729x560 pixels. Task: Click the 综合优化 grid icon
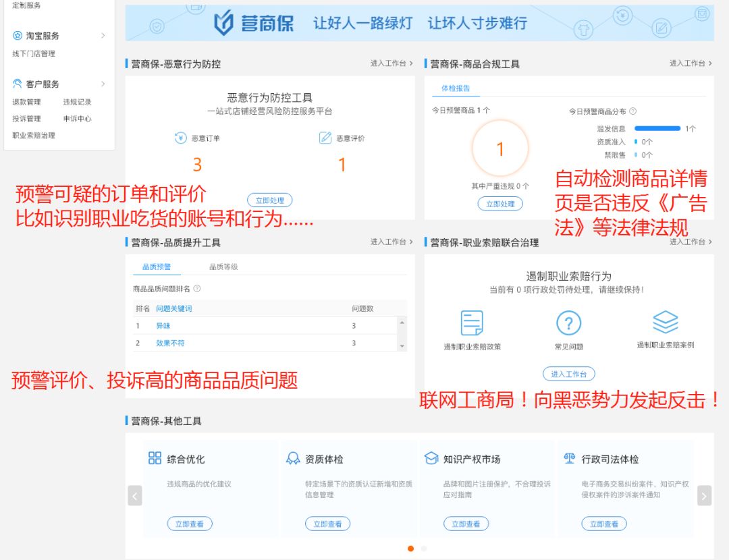(x=155, y=458)
